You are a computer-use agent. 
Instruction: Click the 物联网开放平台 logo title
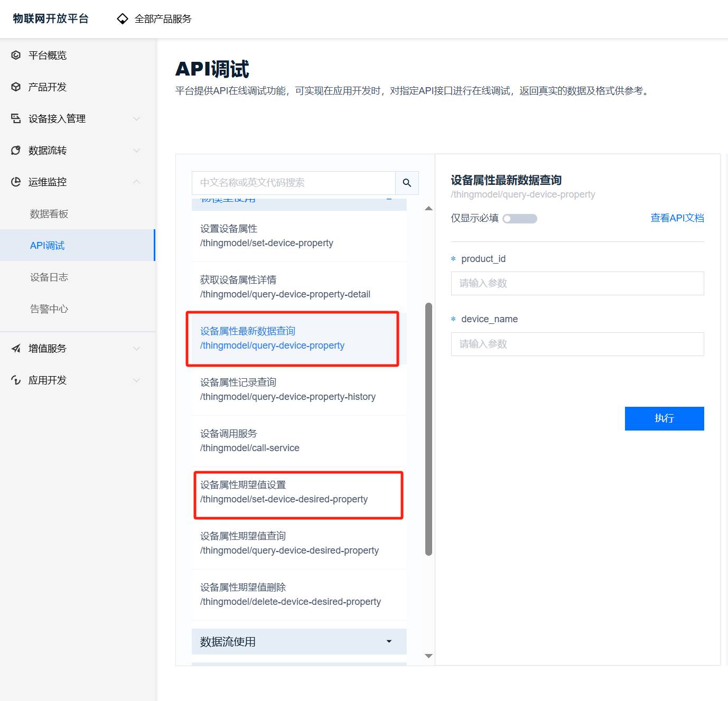tap(51, 18)
